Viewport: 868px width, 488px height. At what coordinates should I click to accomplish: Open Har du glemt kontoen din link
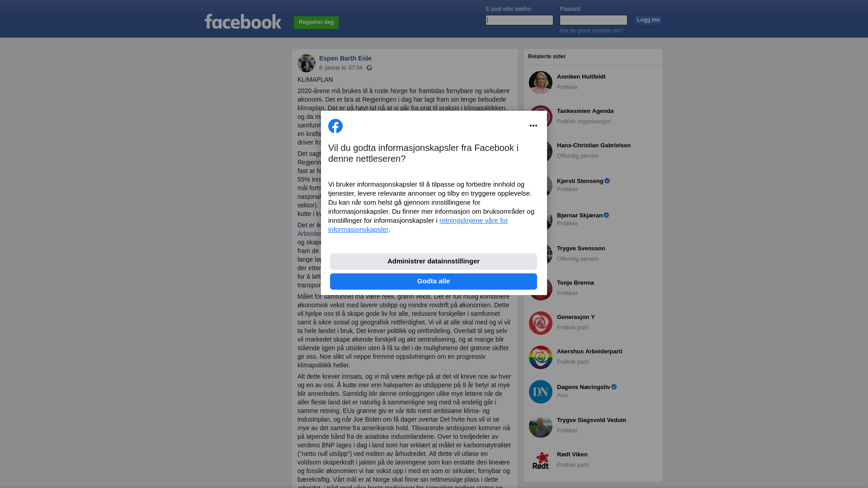tap(591, 31)
